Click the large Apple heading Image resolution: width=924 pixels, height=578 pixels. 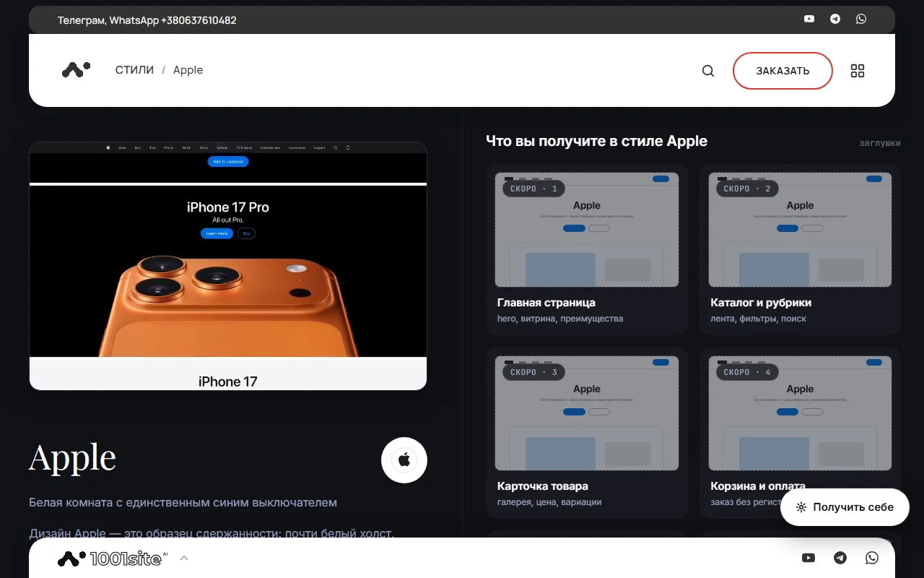pos(72,457)
